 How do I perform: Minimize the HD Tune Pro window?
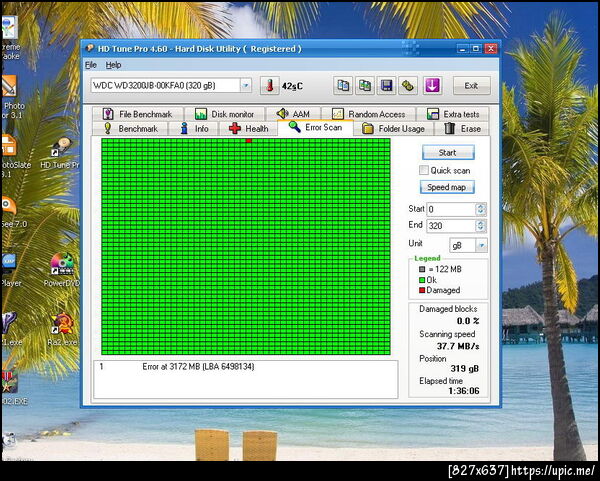(x=463, y=49)
